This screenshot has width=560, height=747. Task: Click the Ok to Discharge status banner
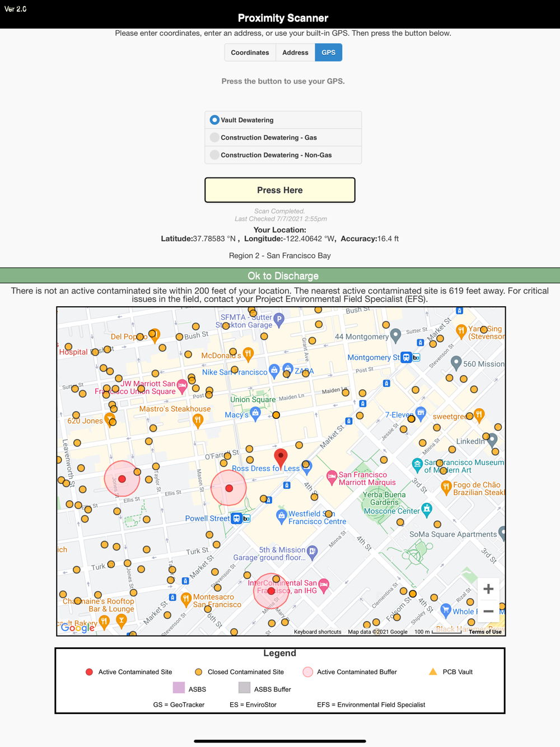(280, 276)
